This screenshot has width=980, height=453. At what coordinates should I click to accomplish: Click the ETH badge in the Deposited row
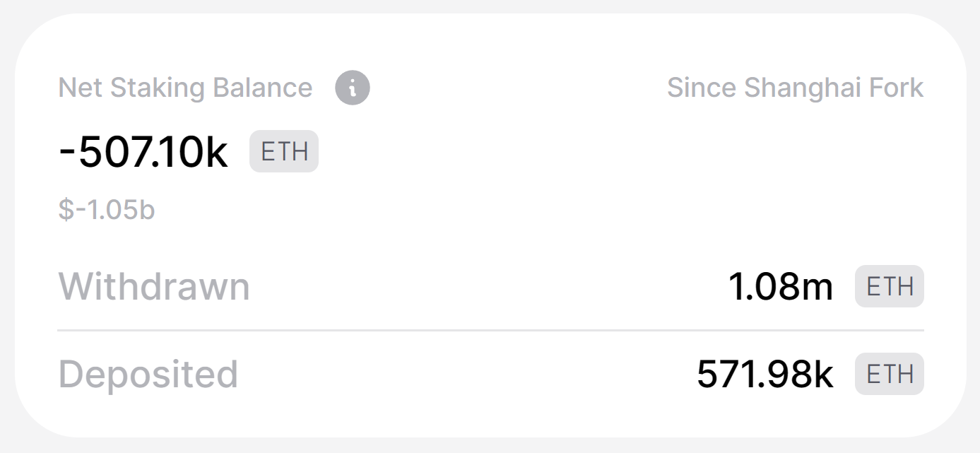click(x=890, y=374)
